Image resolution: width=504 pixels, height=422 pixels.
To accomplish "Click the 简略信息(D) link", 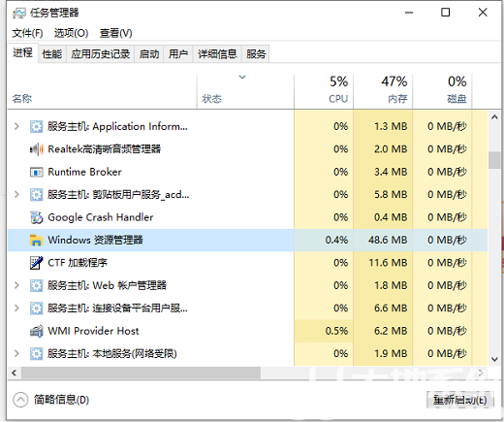I will pos(61,400).
